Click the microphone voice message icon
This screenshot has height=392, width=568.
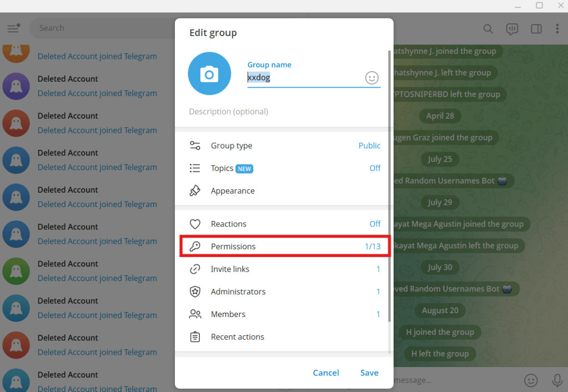(557, 380)
